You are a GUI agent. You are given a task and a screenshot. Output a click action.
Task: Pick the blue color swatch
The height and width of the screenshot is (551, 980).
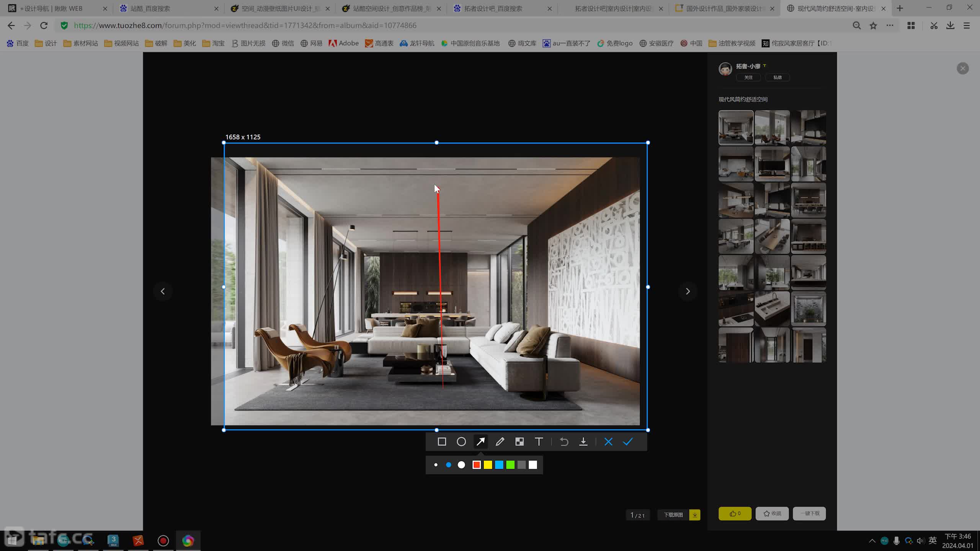click(x=499, y=465)
